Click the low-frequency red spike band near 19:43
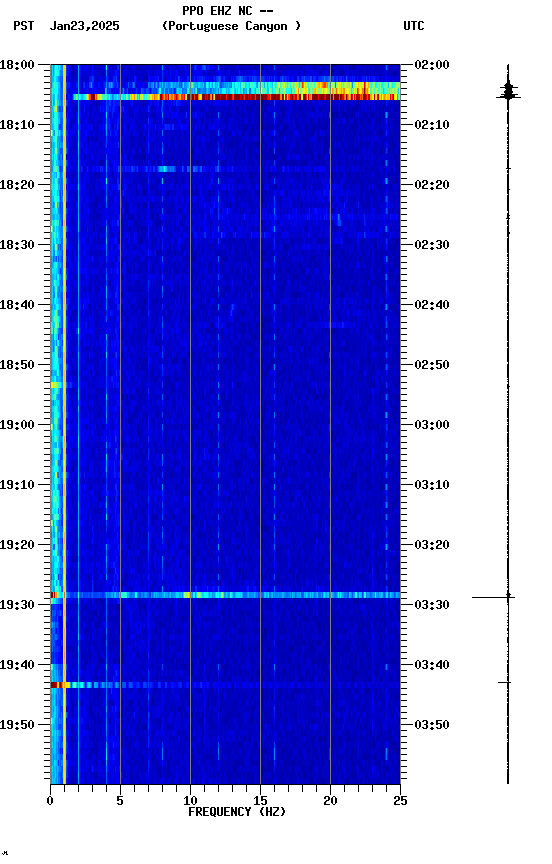The width and height of the screenshot is (552, 864). click(61, 685)
